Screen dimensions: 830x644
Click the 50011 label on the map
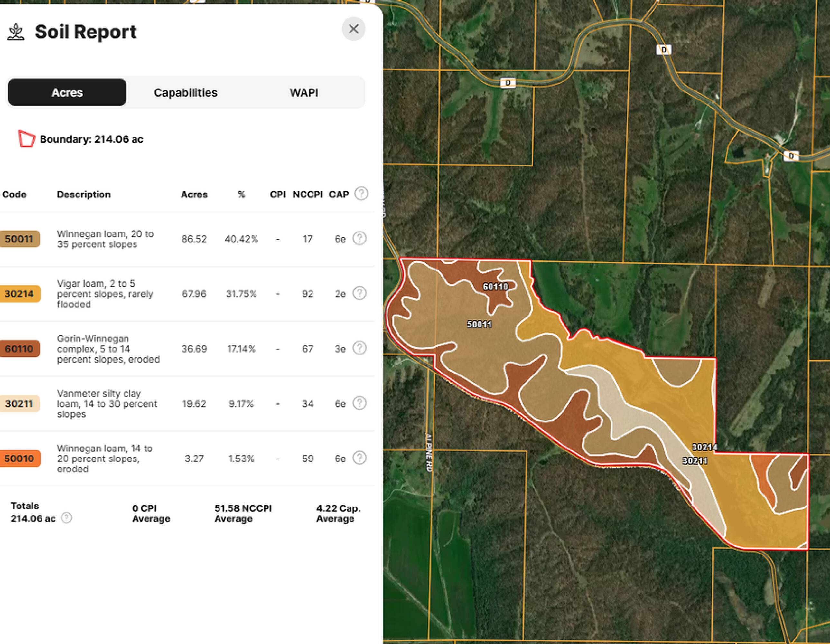pyautogui.click(x=479, y=324)
